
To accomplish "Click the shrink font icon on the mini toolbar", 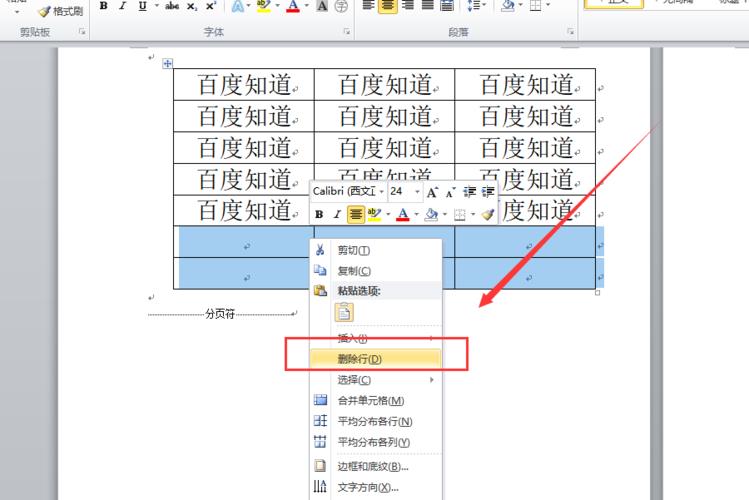I will (450, 192).
